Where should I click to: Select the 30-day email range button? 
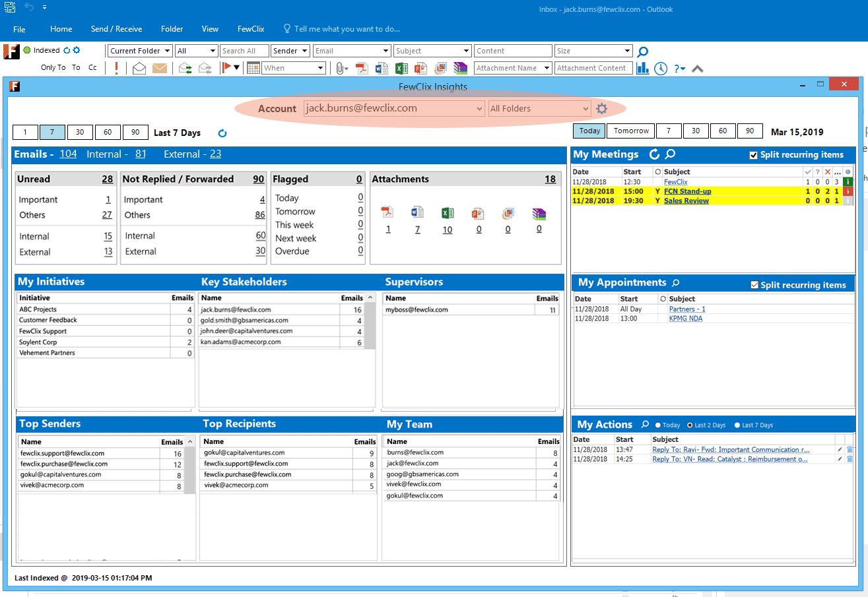pyautogui.click(x=80, y=133)
